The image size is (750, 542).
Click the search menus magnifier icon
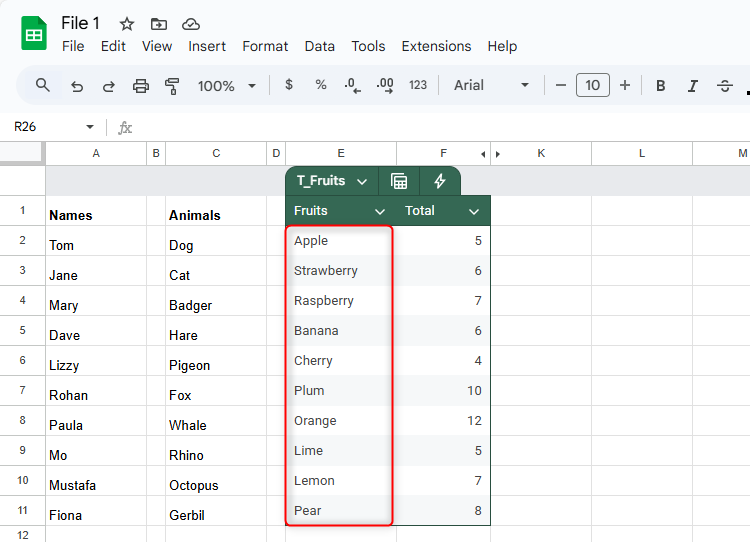[x=43, y=85]
